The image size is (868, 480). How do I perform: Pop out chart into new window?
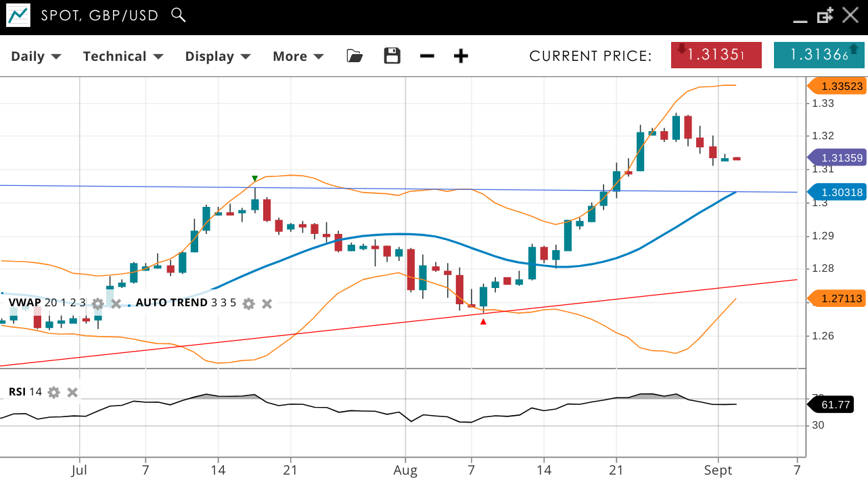point(825,16)
